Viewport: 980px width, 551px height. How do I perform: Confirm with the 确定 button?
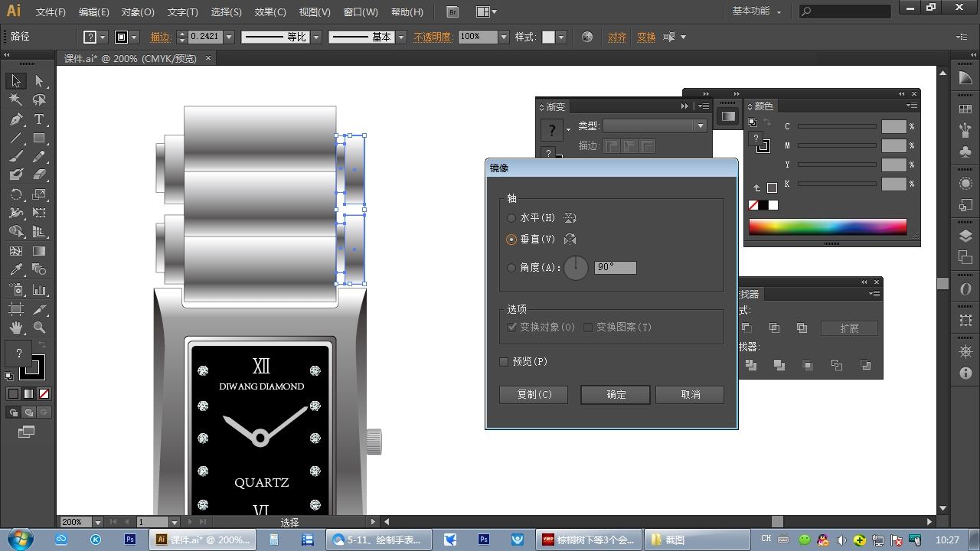616,395
